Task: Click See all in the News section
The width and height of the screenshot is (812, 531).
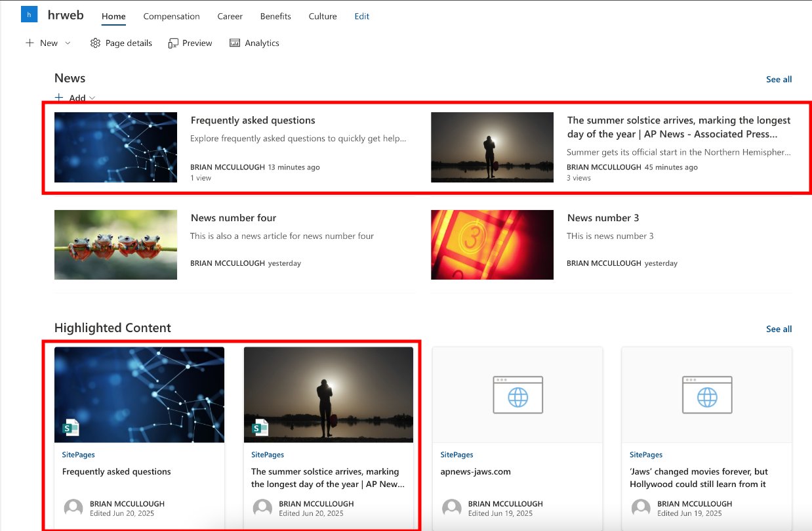Action: point(779,79)
